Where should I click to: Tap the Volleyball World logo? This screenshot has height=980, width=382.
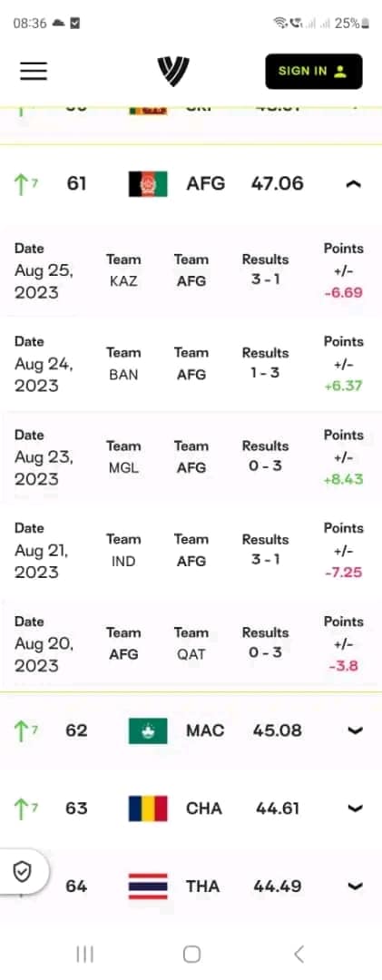coord(173,72)
